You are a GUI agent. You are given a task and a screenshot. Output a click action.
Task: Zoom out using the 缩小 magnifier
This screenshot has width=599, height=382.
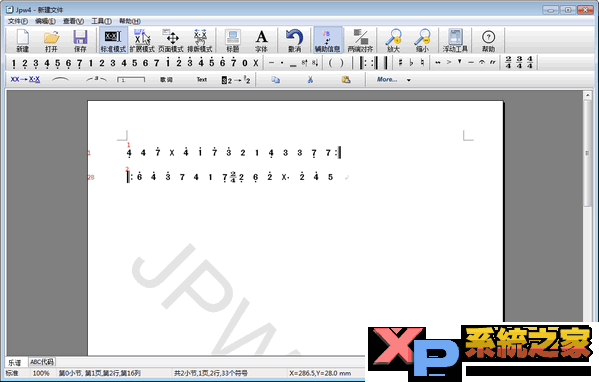(x=423, y=40)
